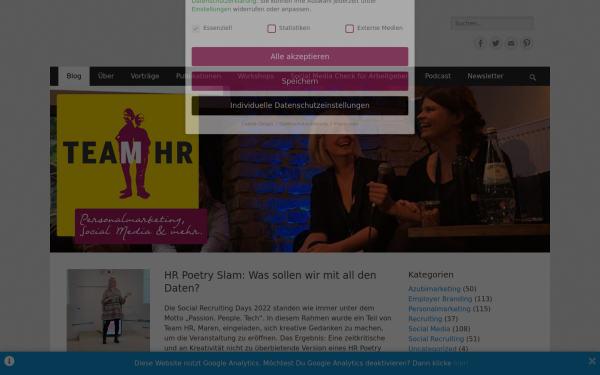The height and width of the screenshot is (375, 600).
Task: Open the email envelope social icon
Action: pos(511,43)
